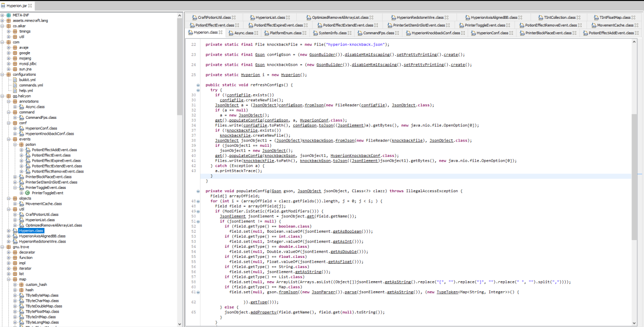Viewport: 644px width, 327px height.
Task: Click the HyperionRedstoneWire.class tree icon
Action: (15, 242)
